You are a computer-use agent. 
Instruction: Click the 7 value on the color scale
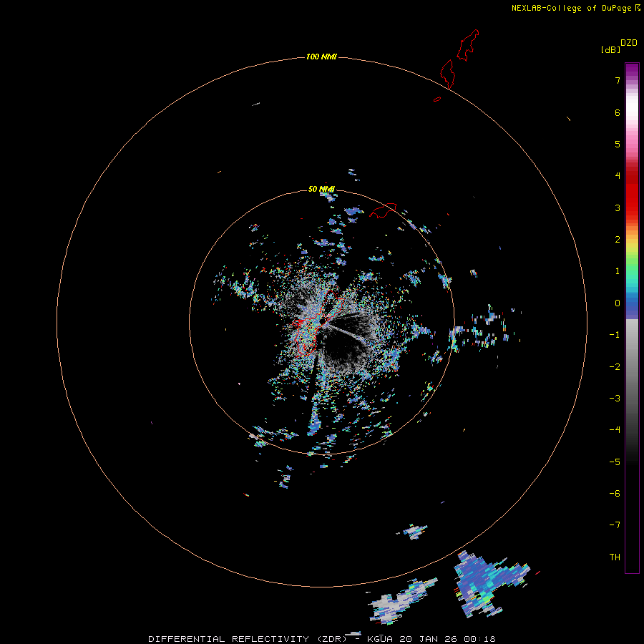coord(618,80)
